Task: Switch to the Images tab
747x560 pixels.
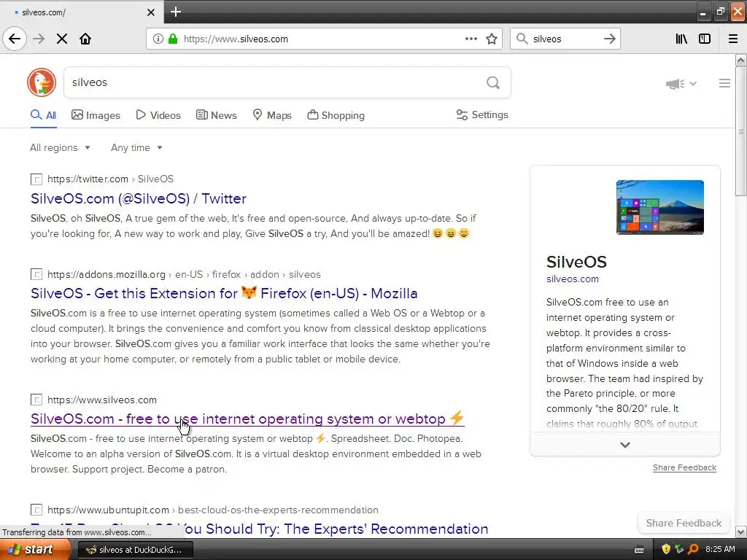Action: coord(96,115)
